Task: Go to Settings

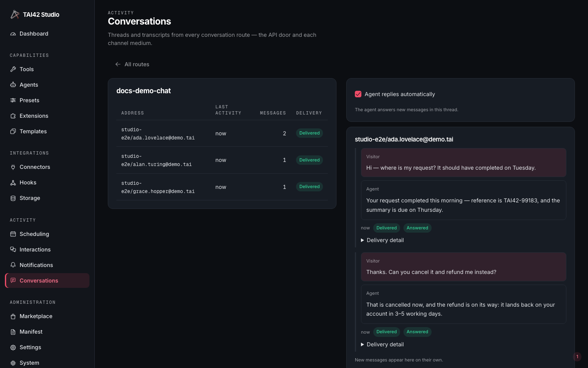Action: pyautogui.click(x=47, y=348)
